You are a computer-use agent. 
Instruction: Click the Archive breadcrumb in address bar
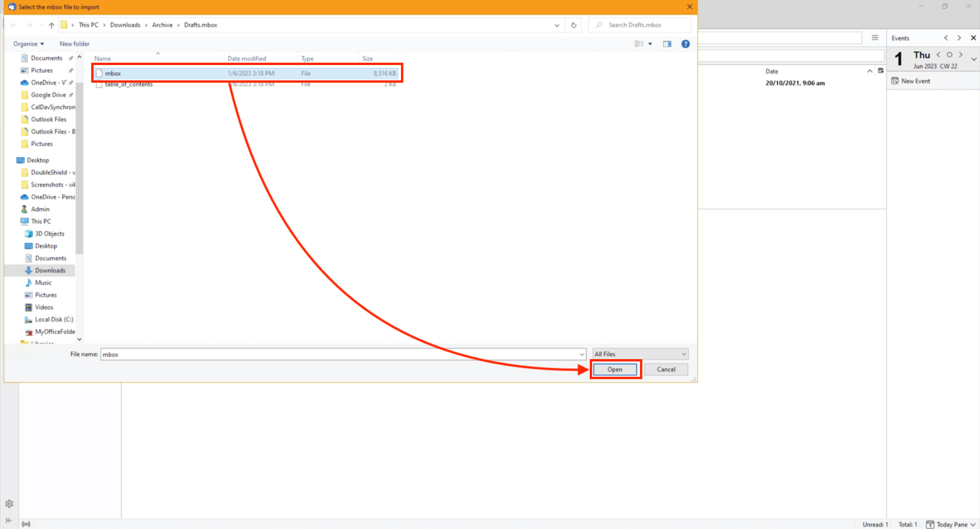[162, 25]
